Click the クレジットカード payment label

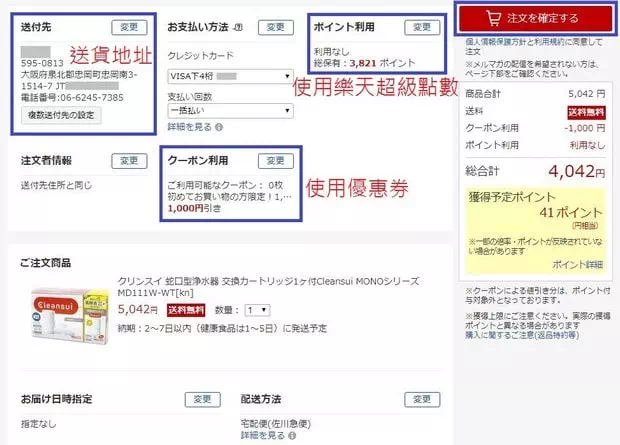(x=200, y=56)
